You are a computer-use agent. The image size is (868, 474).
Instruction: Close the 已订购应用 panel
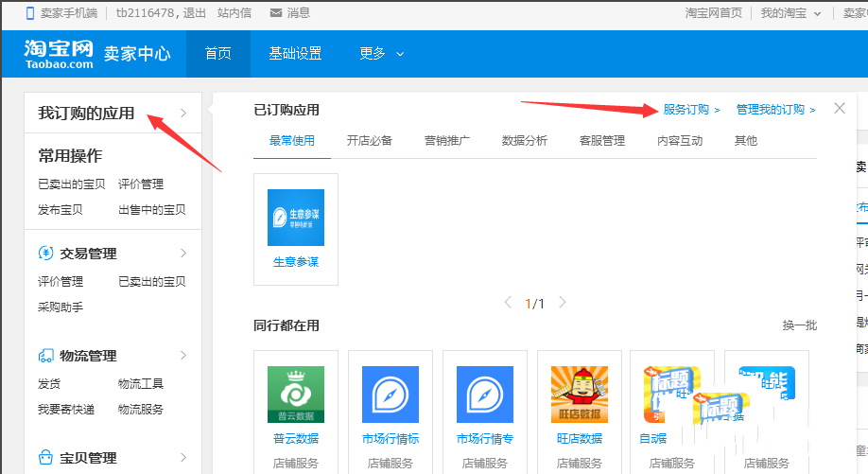click(x=840, y=109)
